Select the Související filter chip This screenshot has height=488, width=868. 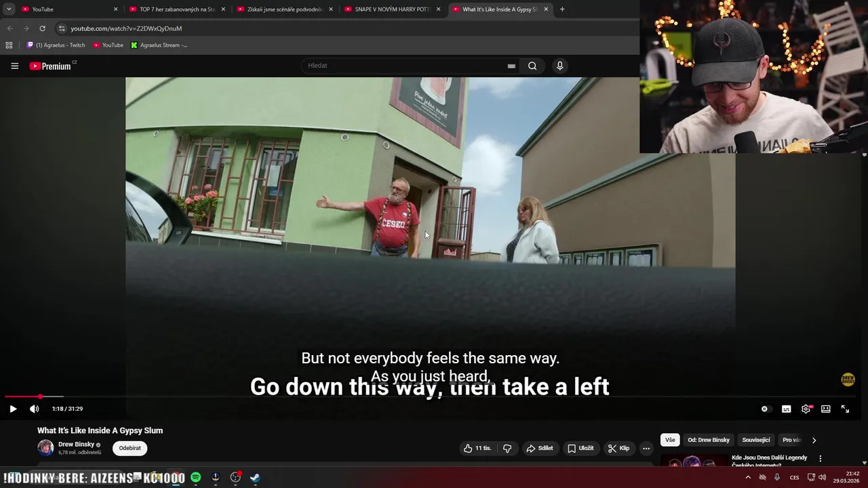coord(756,440)
